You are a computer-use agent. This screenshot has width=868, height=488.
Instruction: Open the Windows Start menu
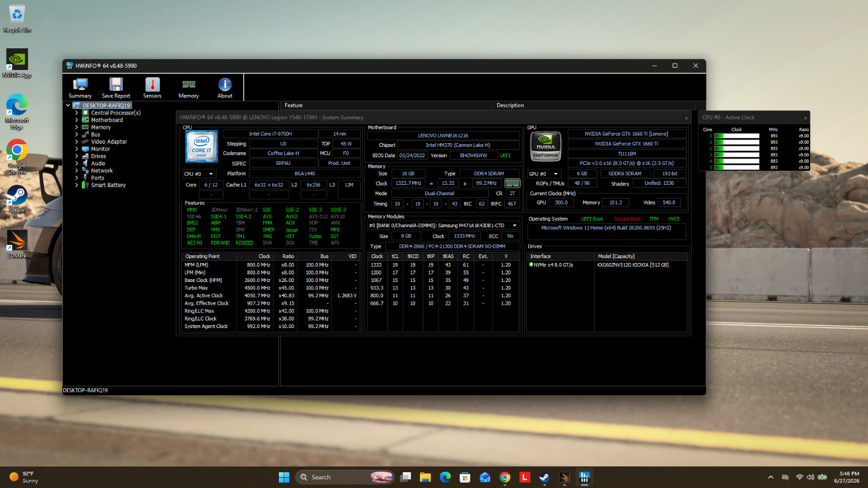click(284, 477)
